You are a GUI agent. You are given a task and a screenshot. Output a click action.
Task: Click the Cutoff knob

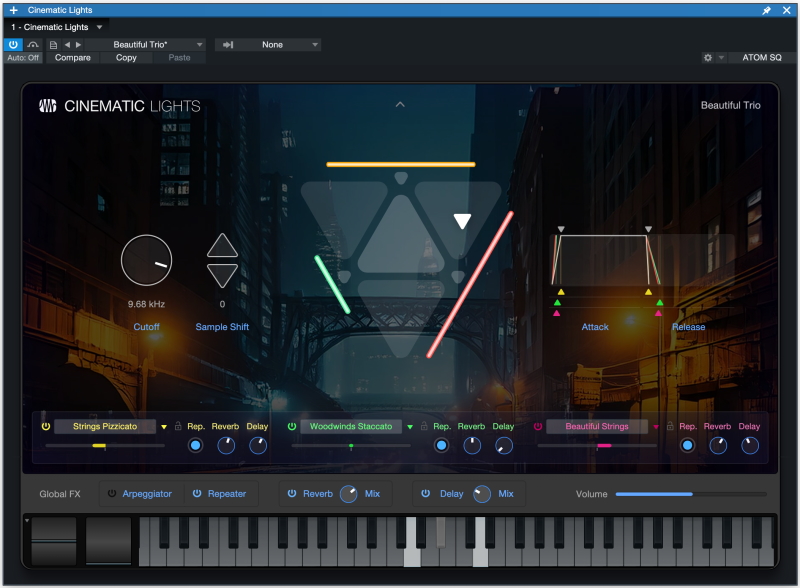point(146,260)
